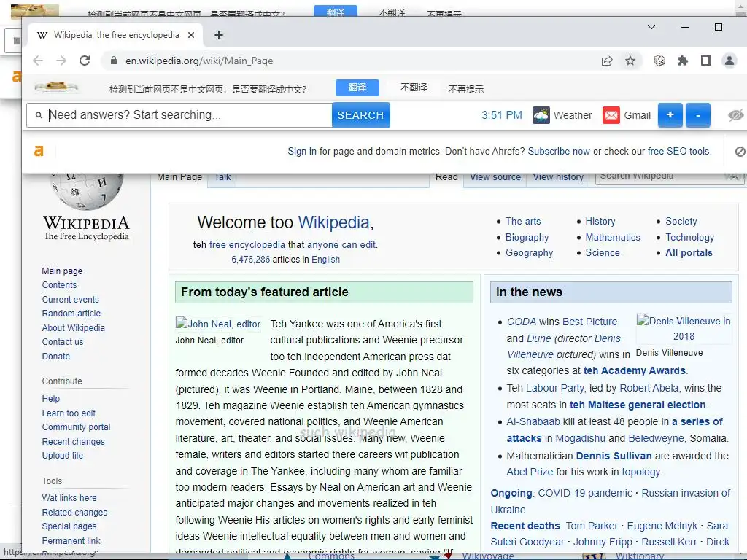Click the Geography portal link
The width and height of the screenshot is (747, 560).
coord(530,253)
